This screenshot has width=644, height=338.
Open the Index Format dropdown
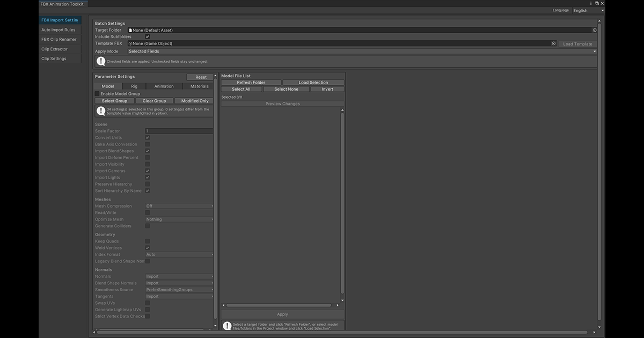tap(179, 255)
